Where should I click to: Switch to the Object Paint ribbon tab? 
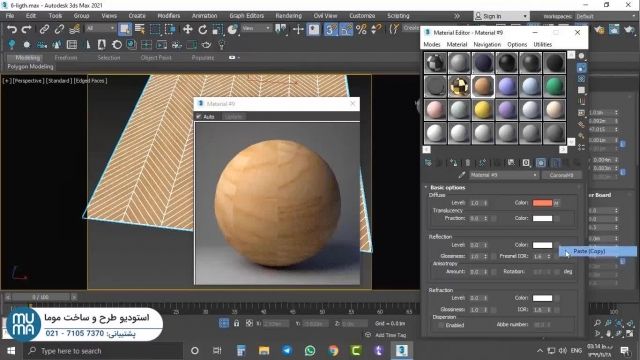pyautogui.click(x=156, y=58)
